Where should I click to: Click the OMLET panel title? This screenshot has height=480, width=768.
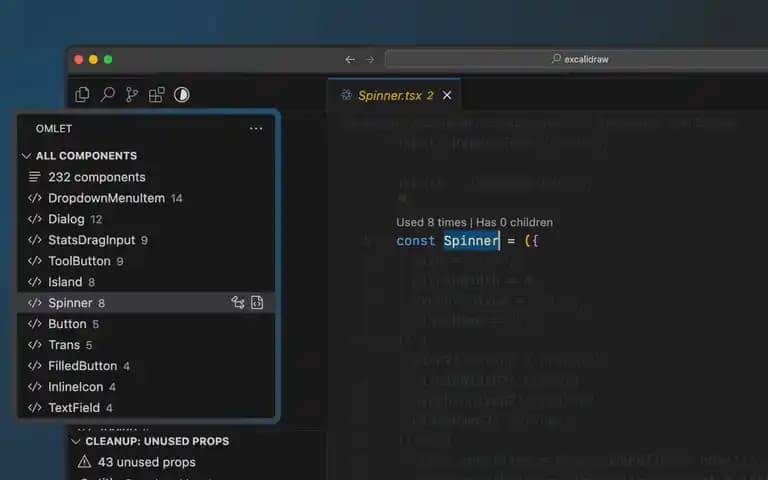54,128
